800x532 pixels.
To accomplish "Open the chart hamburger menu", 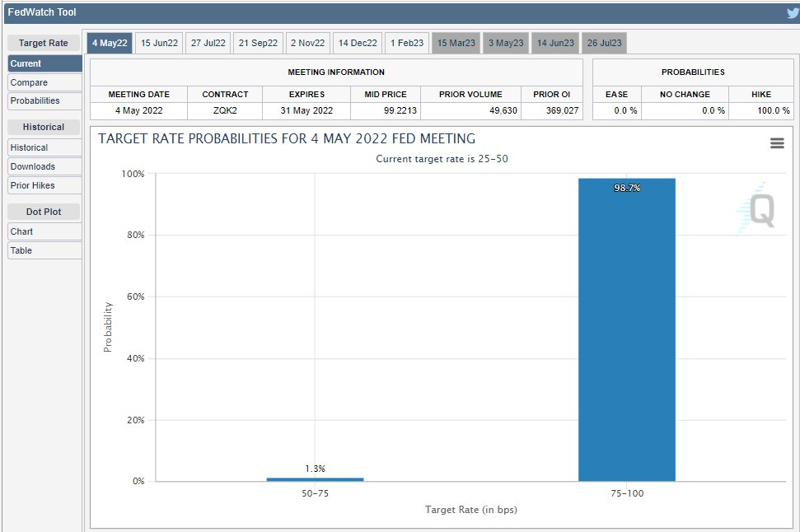I will (777, 143).
